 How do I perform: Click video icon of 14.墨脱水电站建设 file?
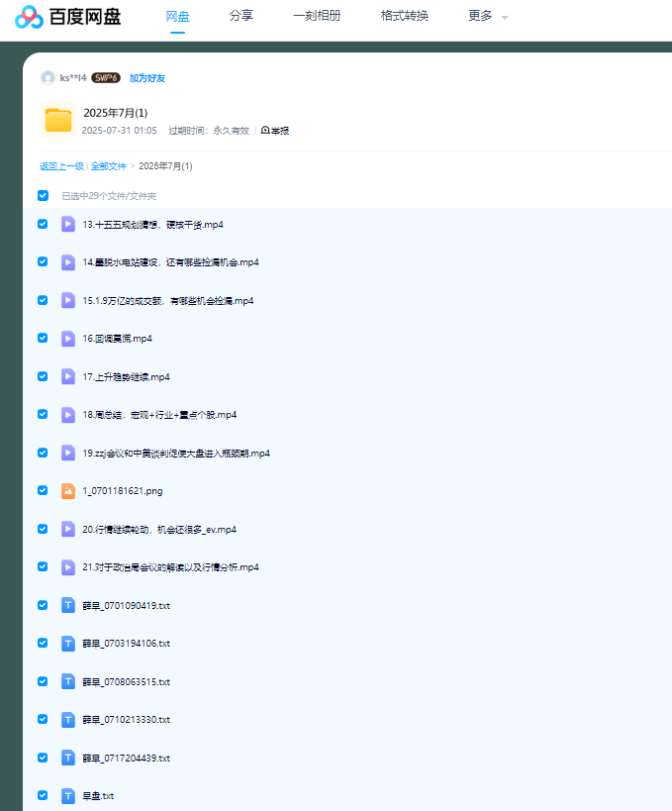click(x=68, y=262)
